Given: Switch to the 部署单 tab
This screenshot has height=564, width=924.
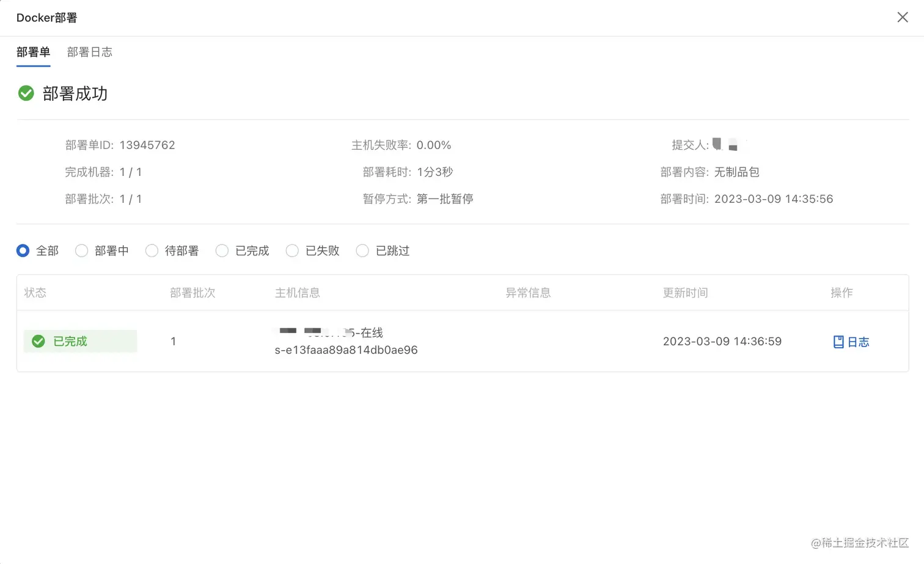Looking at the screenshot, I should point(34,52).
